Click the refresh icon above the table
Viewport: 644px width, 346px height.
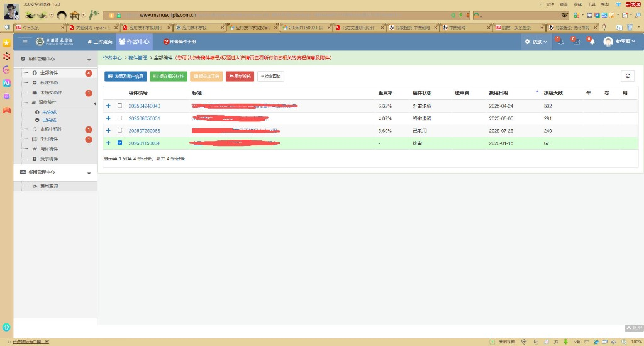[x=628, y=75]
